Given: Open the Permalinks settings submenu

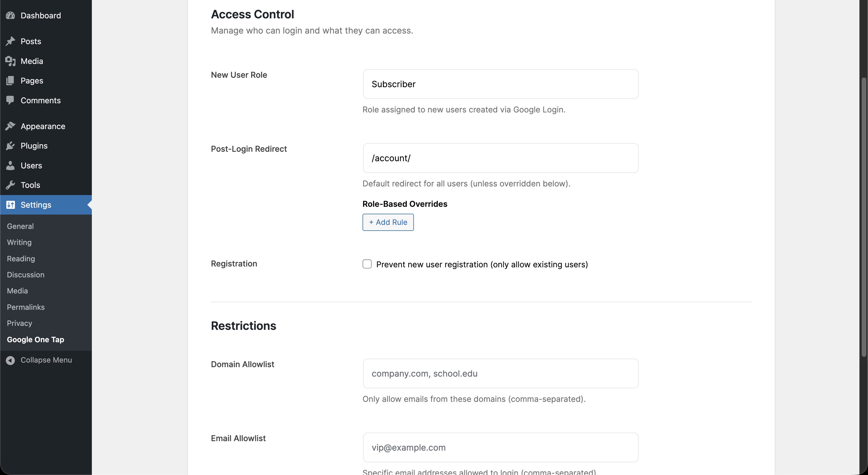Looking at the screenshot, I should (x=26, y=307).
